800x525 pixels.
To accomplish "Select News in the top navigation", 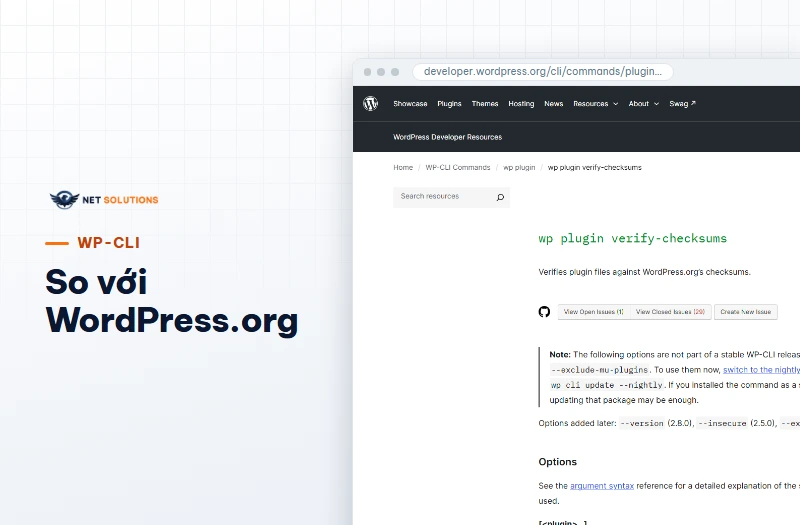I will click(554, 104).
